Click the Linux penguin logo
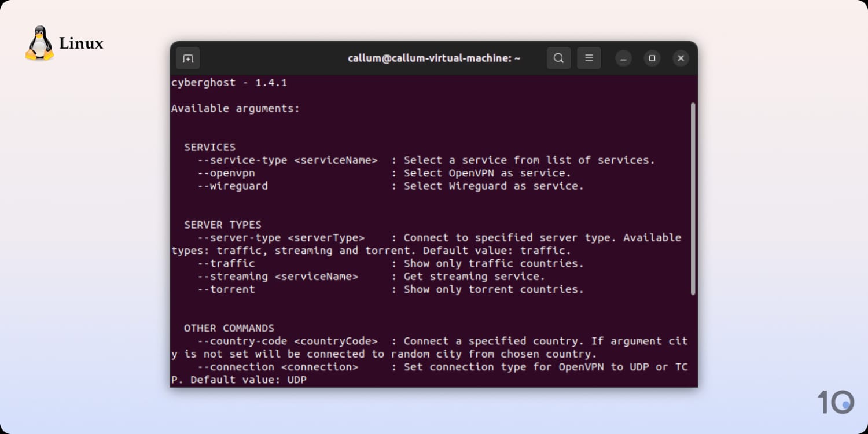Screen dimensions: 868x434 tap(39, 43)
